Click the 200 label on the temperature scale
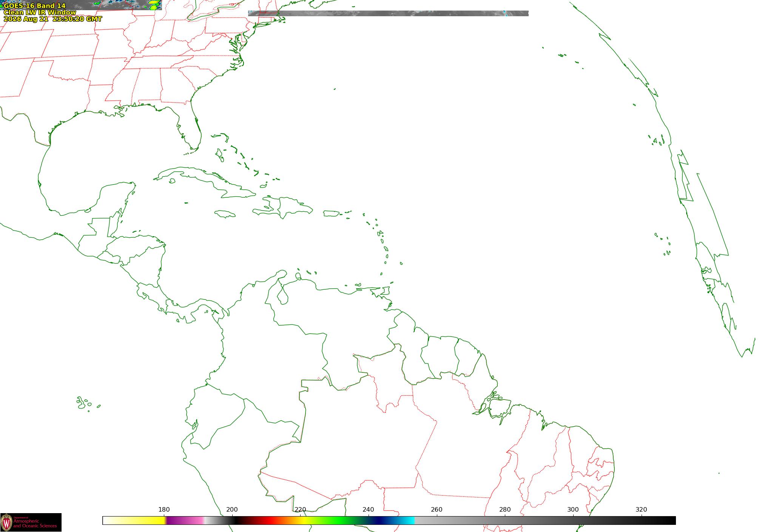 232,509
